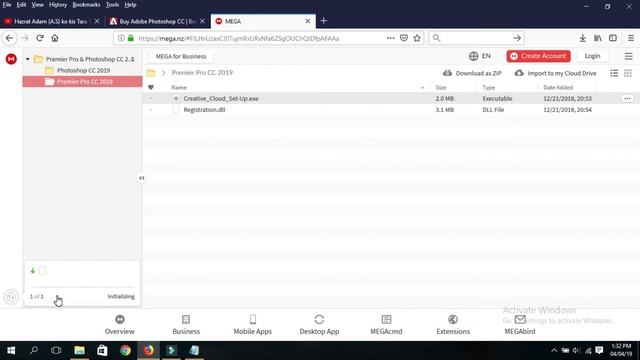Open Business in MEGA bottom bar
This screenshot has height=360, width=640.
[x=186, y=325]
